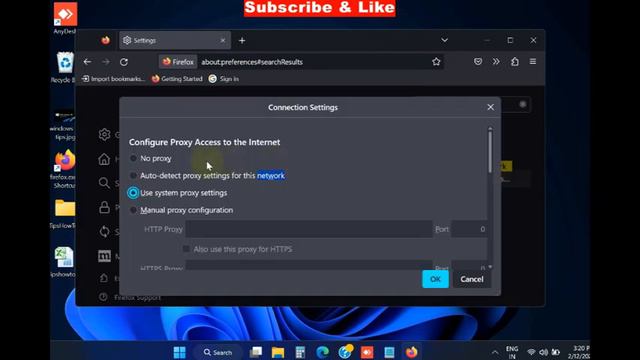Open the Privacy lock sidebar icon
Image resolution: width=640 pixels, height=360 pixels.
pyautogui.click(x=104, y=207)
